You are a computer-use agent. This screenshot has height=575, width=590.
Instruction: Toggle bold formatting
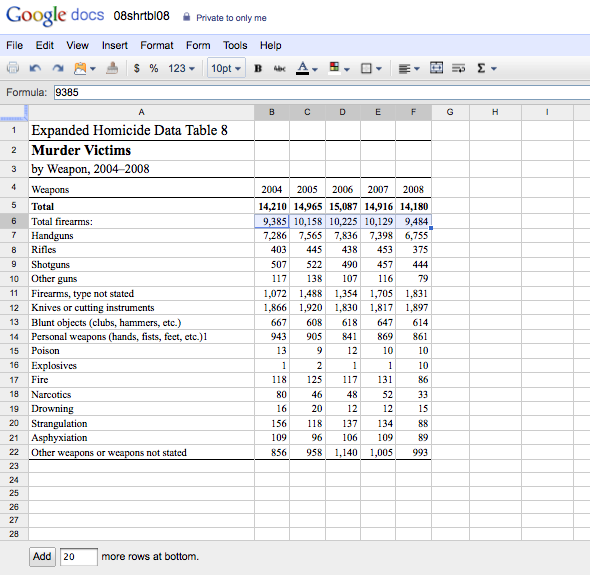[x=258, y=68]
